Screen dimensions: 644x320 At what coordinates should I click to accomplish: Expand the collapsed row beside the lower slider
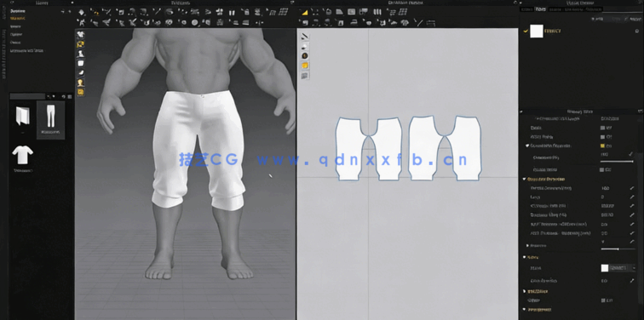(528, 245)
